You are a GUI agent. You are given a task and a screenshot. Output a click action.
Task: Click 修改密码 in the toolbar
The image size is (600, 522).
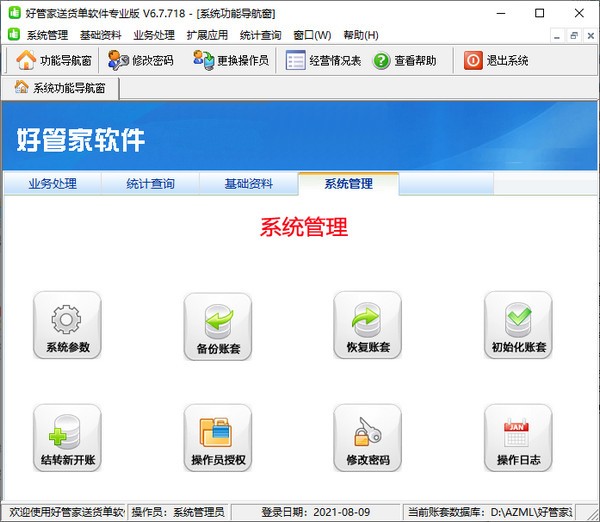coord(140,60)
